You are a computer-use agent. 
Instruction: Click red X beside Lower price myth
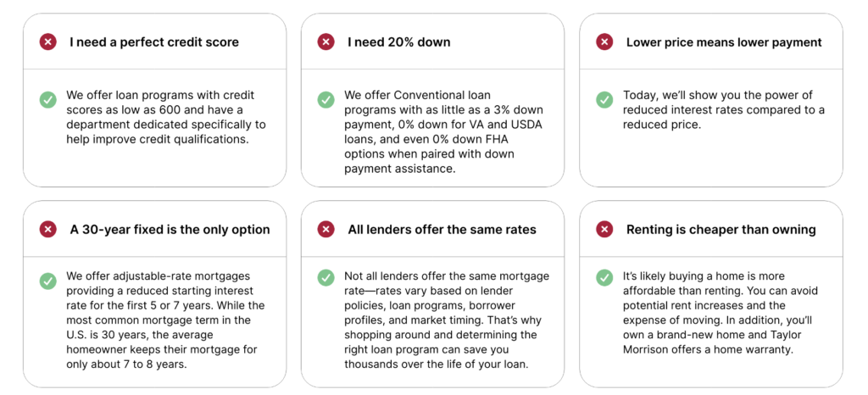click(x=604, y=42)
